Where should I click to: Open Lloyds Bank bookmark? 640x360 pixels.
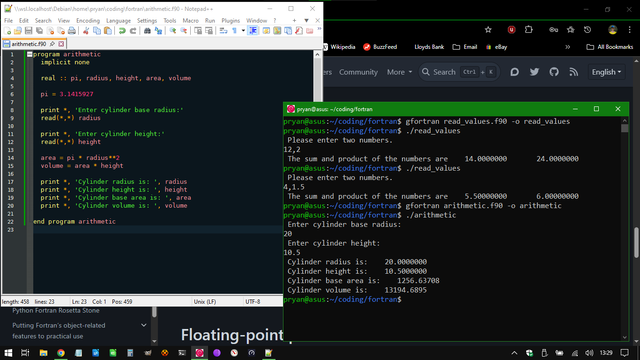429,47
